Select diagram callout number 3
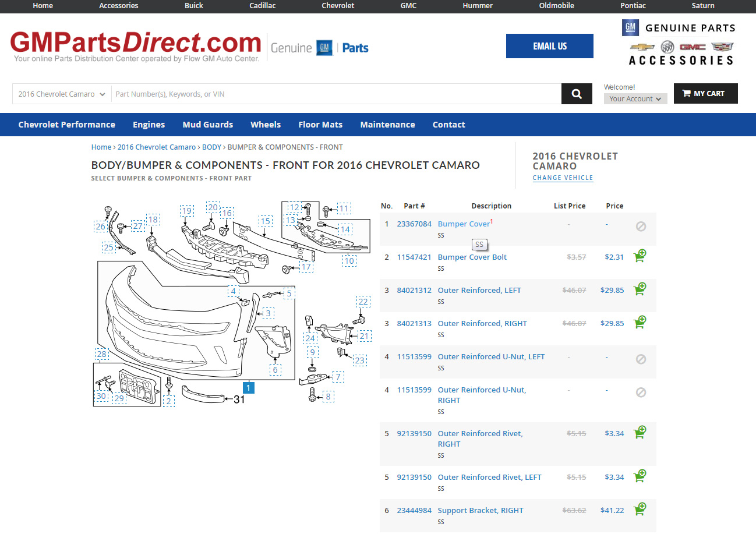756x534 pixels. pos(268,313)
